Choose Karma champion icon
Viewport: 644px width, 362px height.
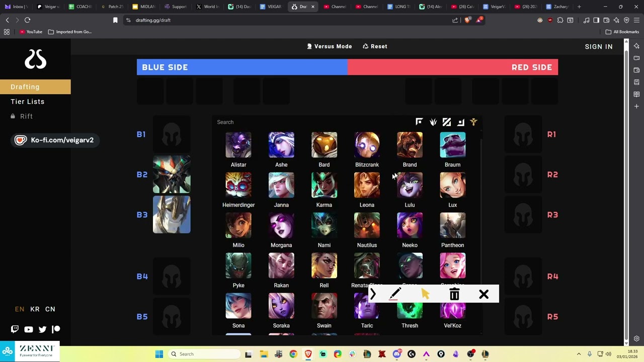(324, 185)
